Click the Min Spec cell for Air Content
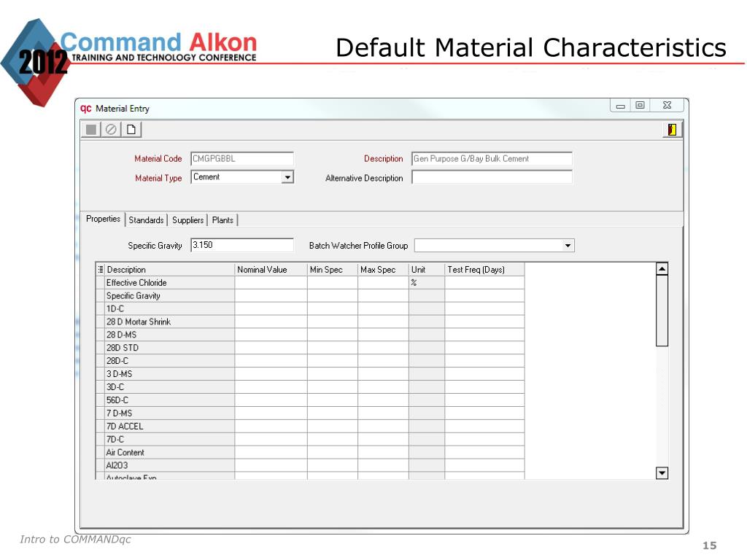The height and width of the screenshot is (560, 747). point(333,452)
